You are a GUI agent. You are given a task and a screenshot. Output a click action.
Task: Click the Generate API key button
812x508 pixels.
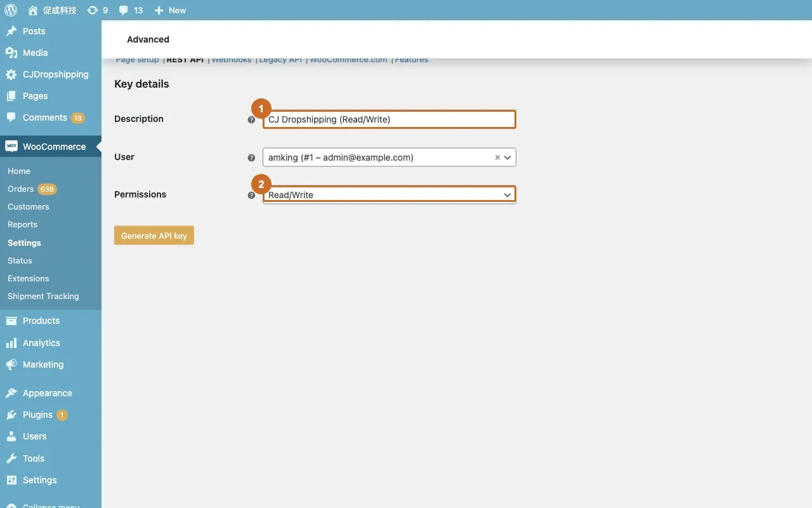[154, 236]
